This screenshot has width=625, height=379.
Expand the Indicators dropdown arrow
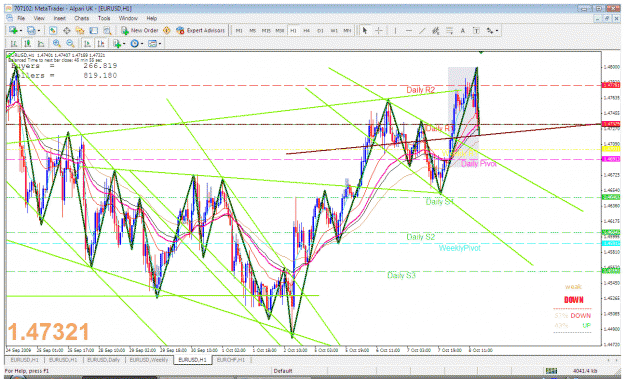(x=124, y=44)
